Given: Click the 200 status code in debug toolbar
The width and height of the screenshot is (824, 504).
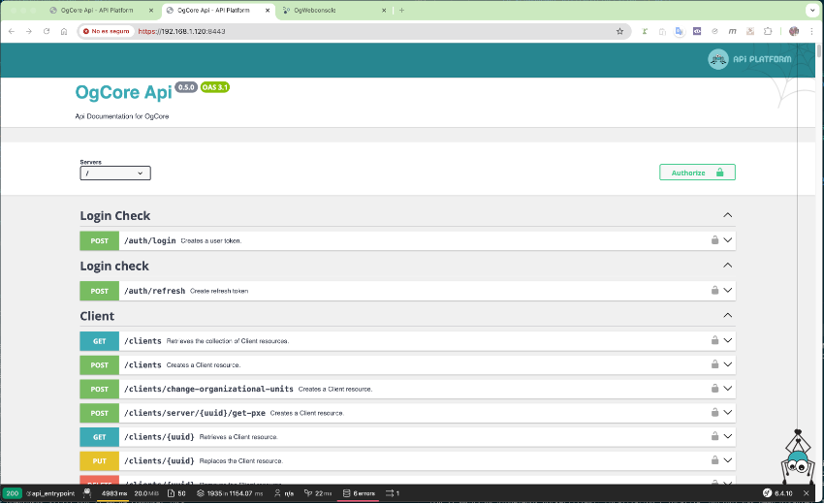Looking at the screenshot, I should click(12, 493).
